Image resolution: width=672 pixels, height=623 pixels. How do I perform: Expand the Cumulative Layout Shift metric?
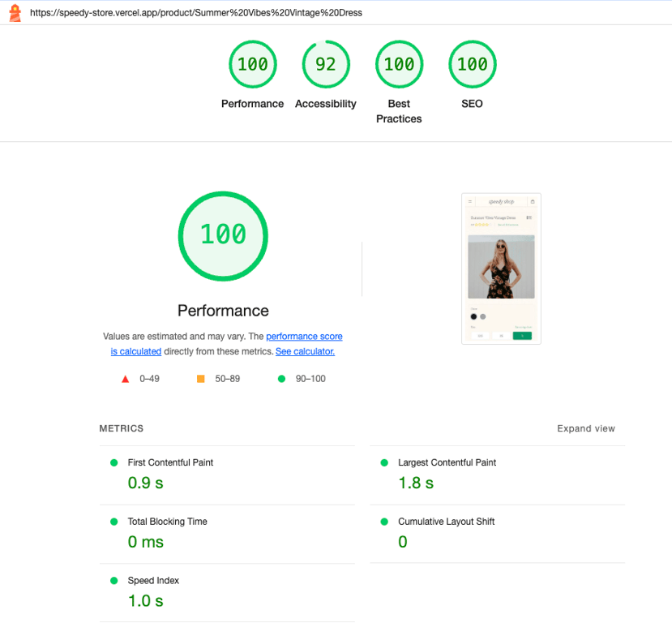(x=497, y=534)
